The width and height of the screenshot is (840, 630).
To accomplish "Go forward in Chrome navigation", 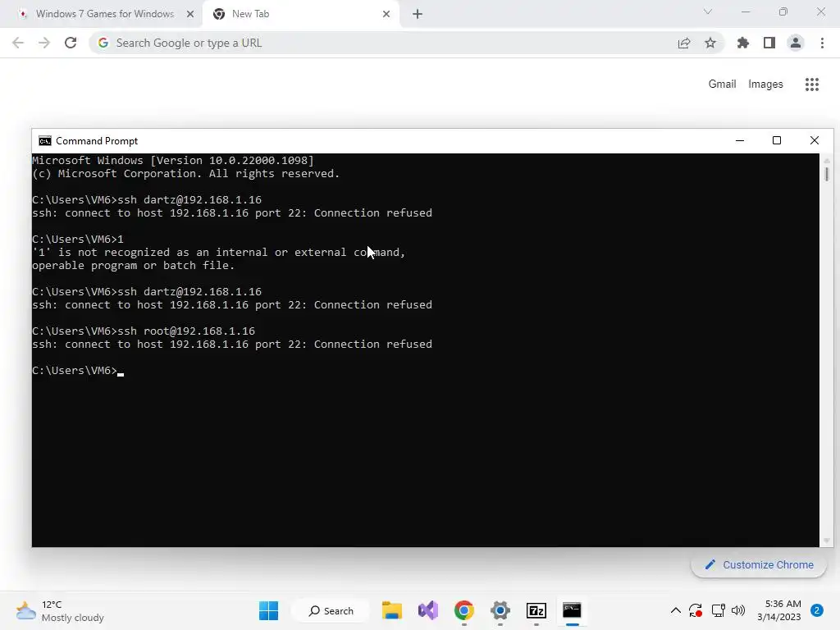I will (x=44, y=43).
